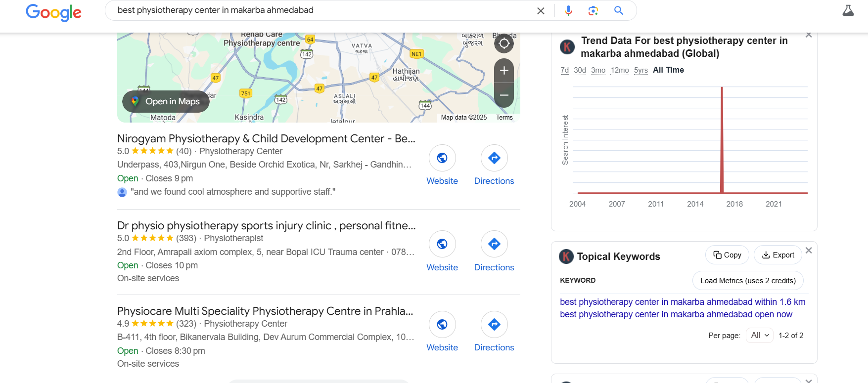Open Search Labs flask icon
Image resolution: width=868 pixels, height=383 pixels.
pos(848,10)
